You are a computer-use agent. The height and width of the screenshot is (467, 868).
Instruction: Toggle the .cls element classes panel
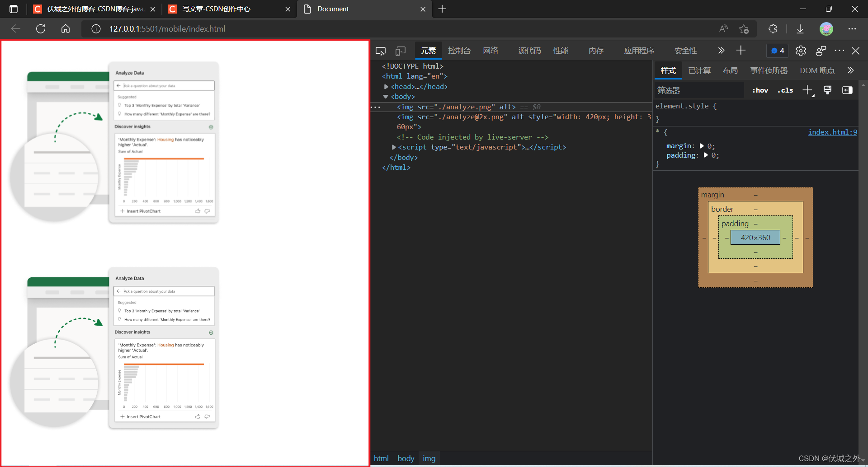click(785, 90)
